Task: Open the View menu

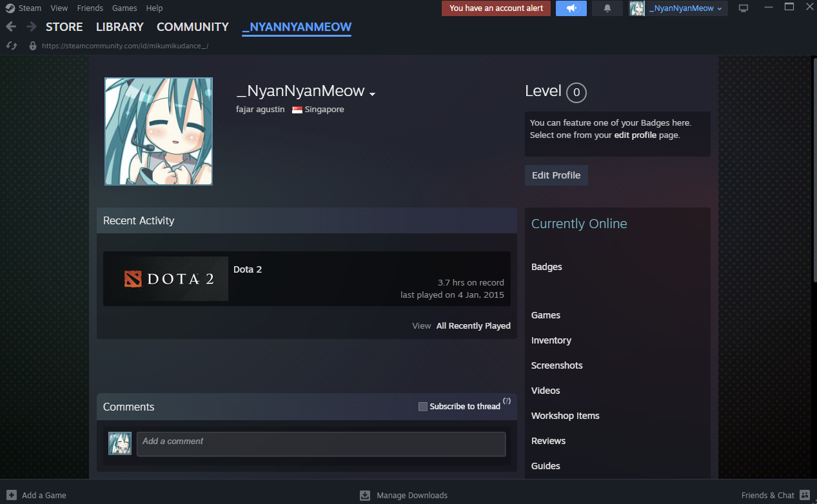Action: click(59, 8)
